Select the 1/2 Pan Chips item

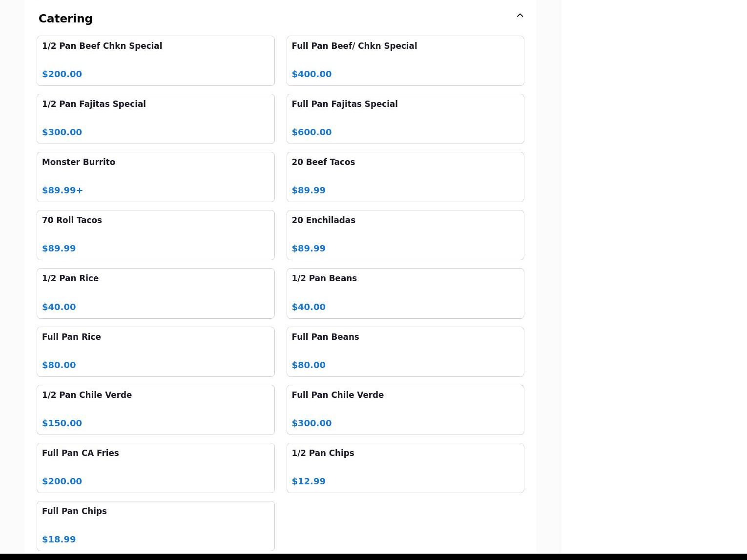pyautogui.click(x=405, y=468)
